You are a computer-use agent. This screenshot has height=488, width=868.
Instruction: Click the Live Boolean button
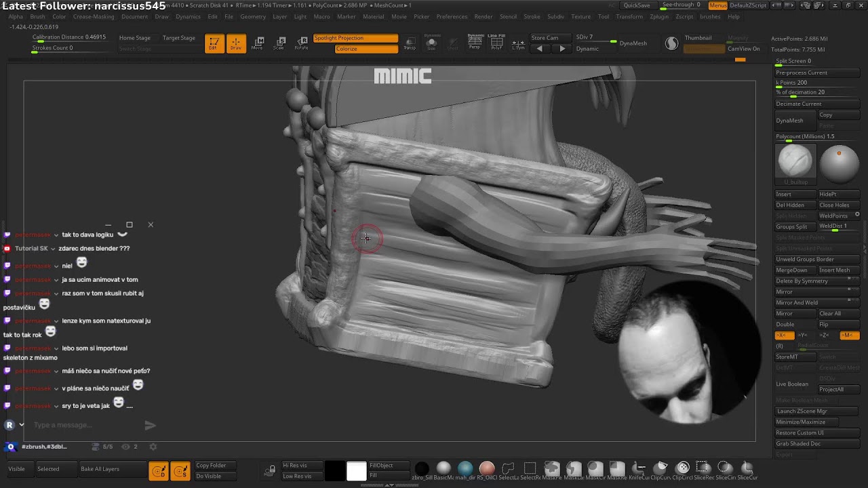pyautogui.click(x=795, y=384)
